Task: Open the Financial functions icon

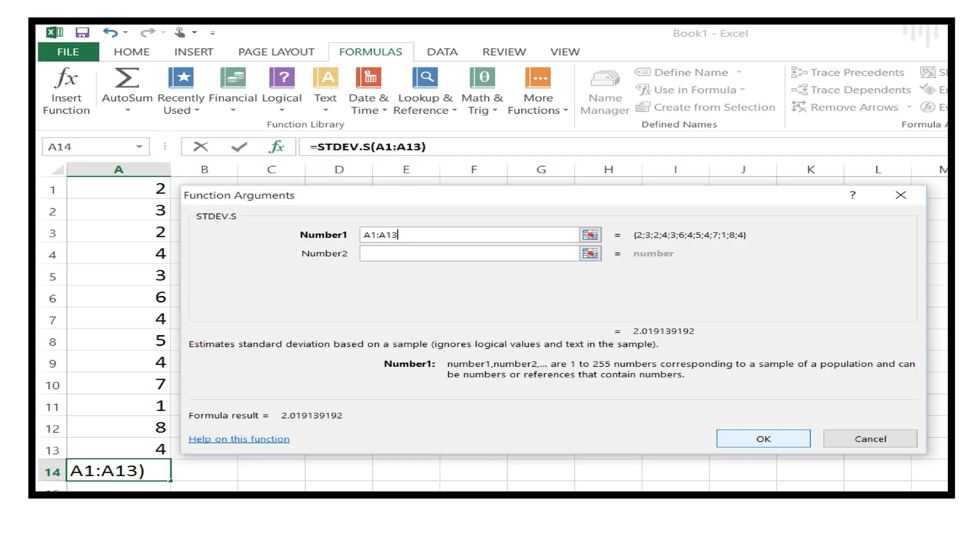Action: pos(233,78)
